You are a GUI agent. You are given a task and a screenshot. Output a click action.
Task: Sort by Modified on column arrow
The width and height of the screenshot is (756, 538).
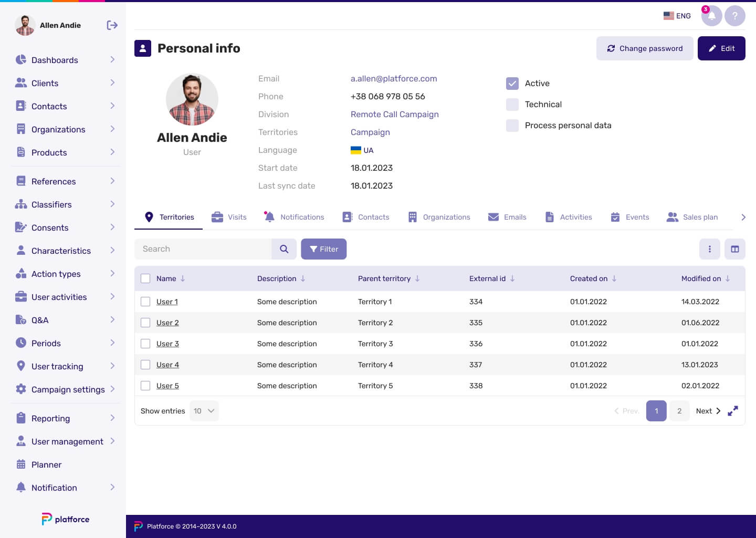coord(728,278)
